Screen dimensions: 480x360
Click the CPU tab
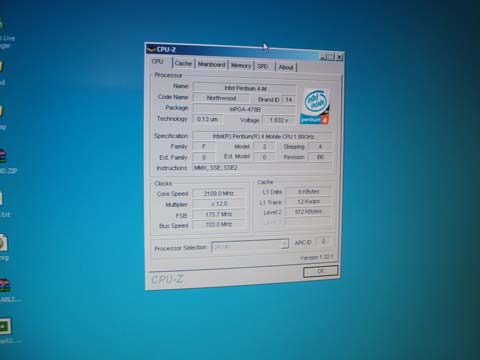coord(158,62)
